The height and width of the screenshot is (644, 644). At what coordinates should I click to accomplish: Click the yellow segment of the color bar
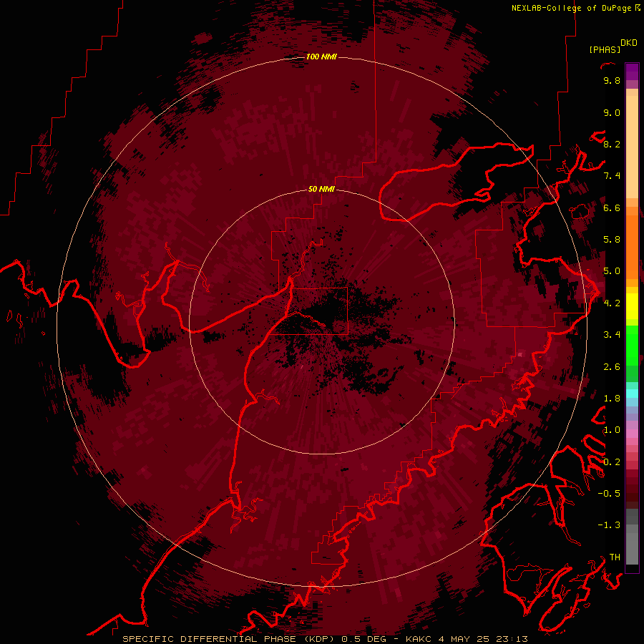tap(632, 306)
